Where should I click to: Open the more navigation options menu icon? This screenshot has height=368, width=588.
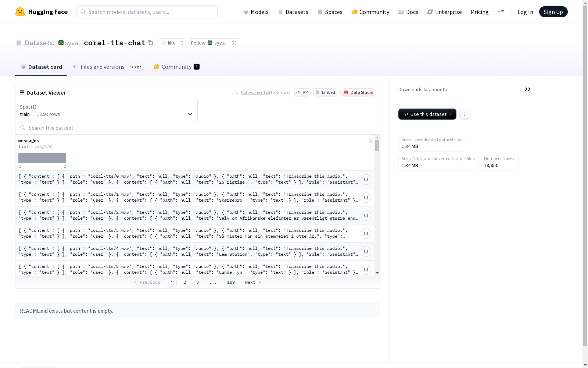pyautogui.click(x=501, y=12)
